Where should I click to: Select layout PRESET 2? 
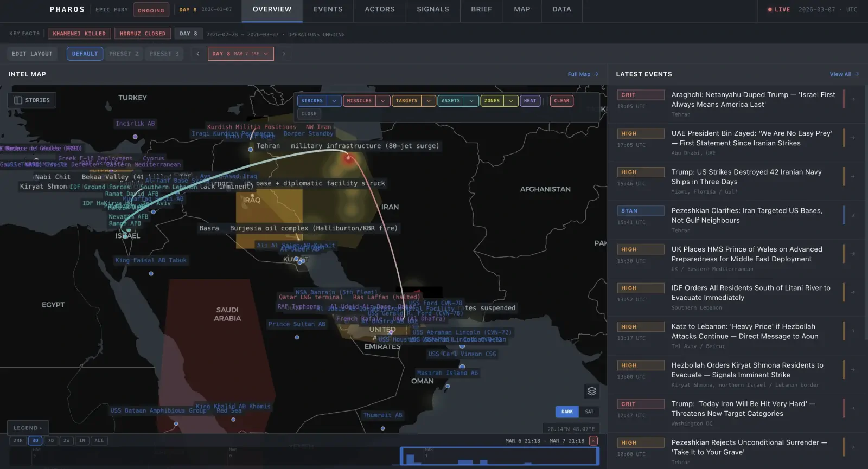pyautogui.click(x=124, y=54)
